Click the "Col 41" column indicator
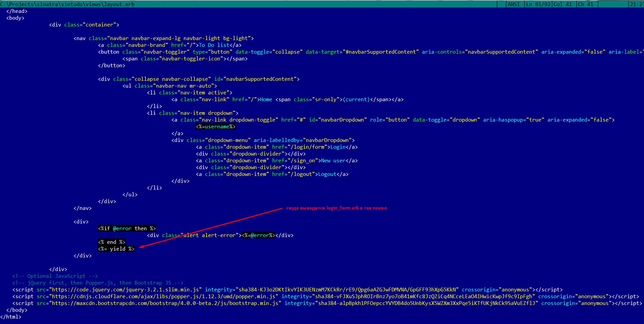Image resolution: width=644 pixels, height=324 pixels. click(x=562, y=4)
